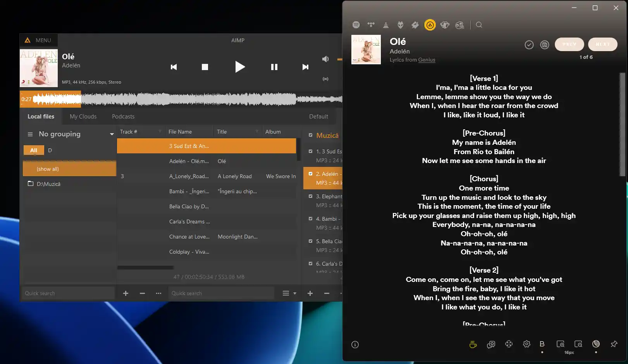Select the Winamp lightning source icon

point(415,25)
